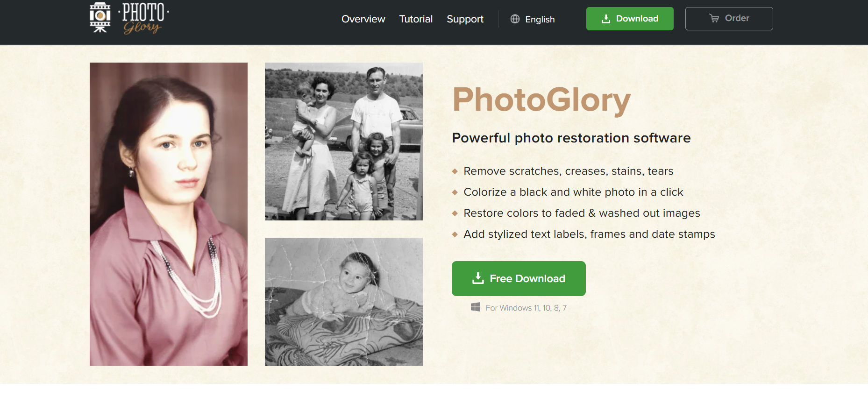
Task: Expand the English language selector
Action: 540,20
